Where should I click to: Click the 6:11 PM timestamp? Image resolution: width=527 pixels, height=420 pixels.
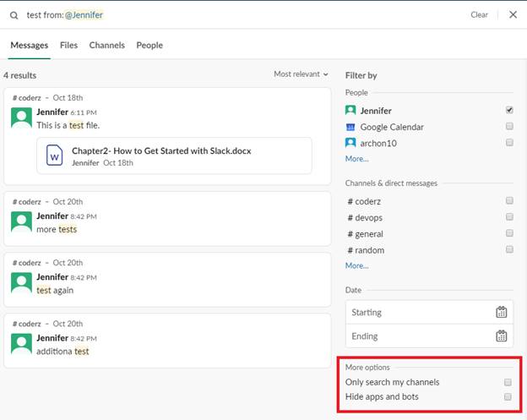84,112
